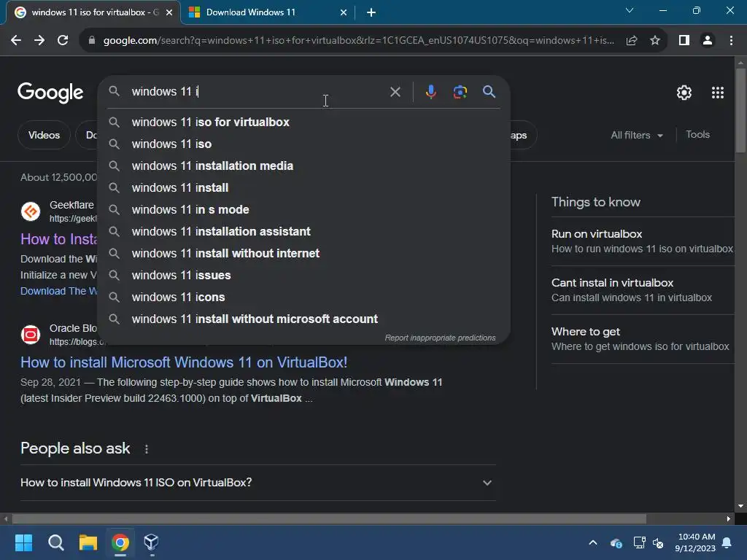Open People also ask options dots
Screen dimensions: 747x560
[146, 449]
